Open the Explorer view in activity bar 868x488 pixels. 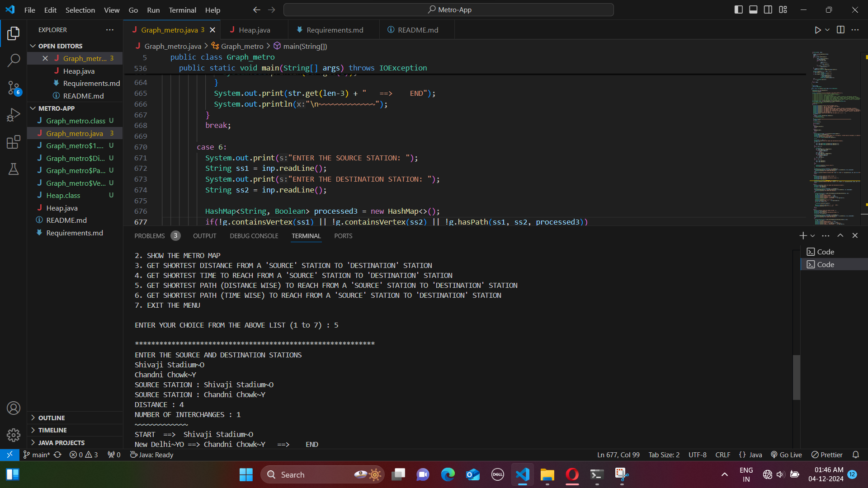pos(14,33)
